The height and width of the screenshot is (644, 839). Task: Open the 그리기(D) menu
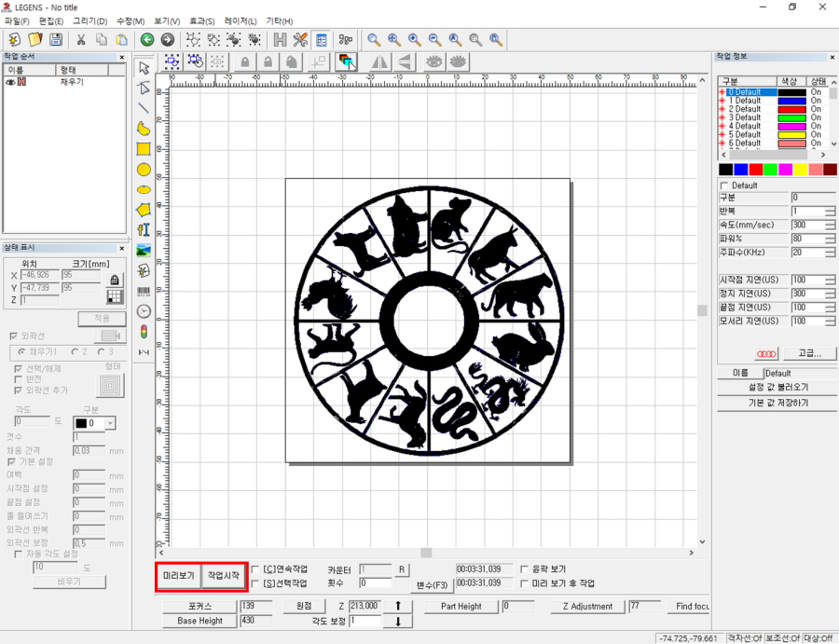point(89,21)
